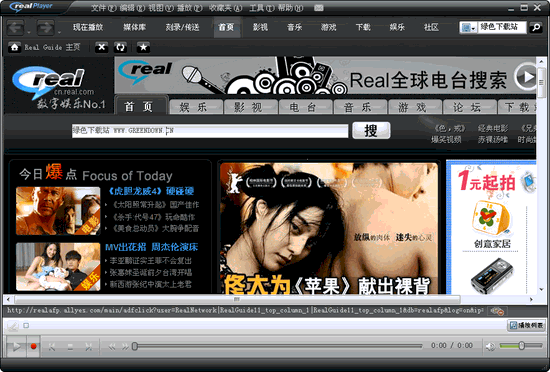Open the 收藏夹(A) menu
Screen dimensions: 550x372
(226, 8)
